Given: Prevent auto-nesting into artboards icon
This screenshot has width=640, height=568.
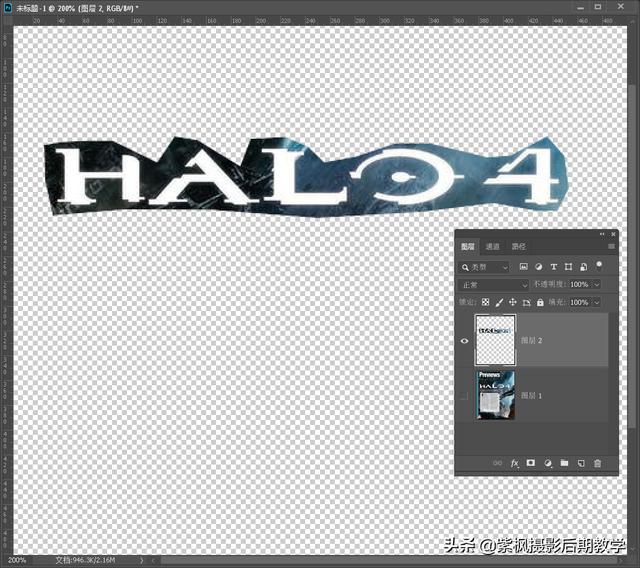Looking at the screenshot, I should pyautogui.click(x=527, y=302).
